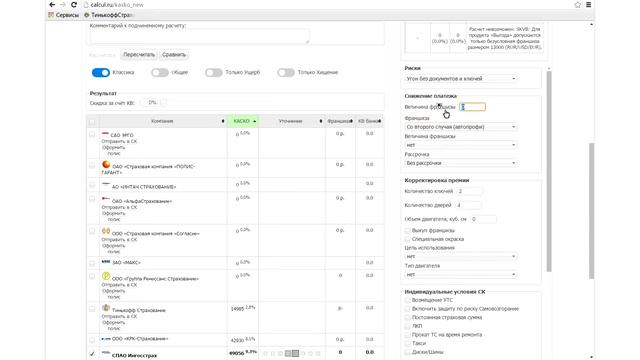Focus the Количество дверей field
The width and height of the screenshot is (640, 360).
469,205
